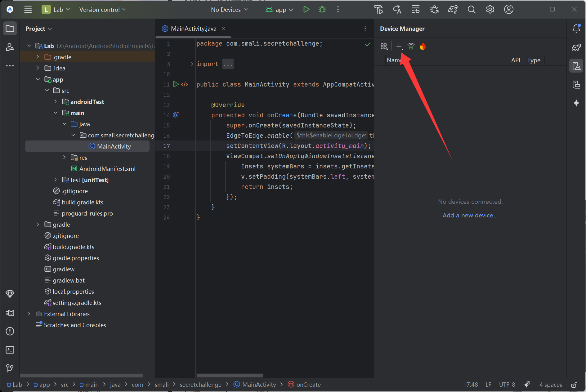Viewport: 586px width, 392px height.
Task: Open IDE Settings gear icon
Action: pyautogui.click(x=490, y=10)
